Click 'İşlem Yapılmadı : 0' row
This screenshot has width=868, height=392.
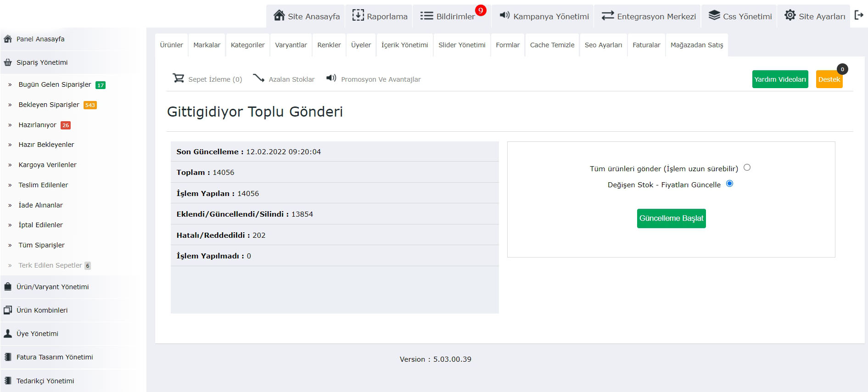coord(335,256)
